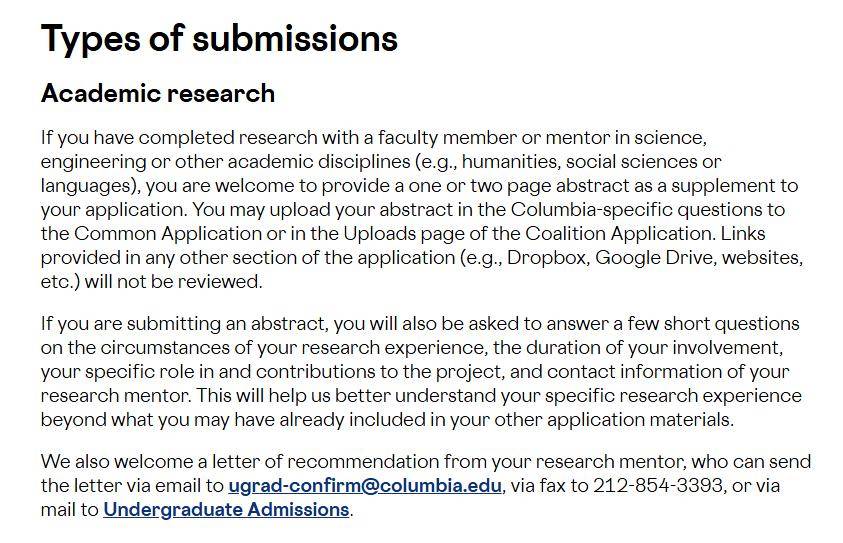Open the Undergraduate Admissions link
843x543 pixels.
coord(225,510)
